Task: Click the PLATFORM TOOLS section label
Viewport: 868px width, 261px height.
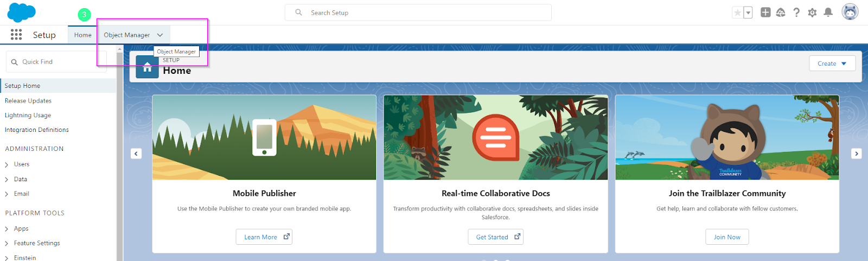Action: (35, 213)
